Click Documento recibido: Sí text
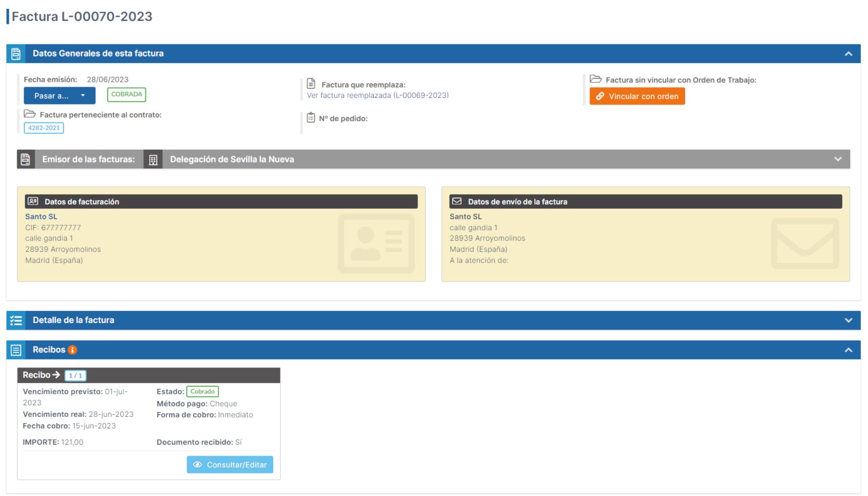 (199, 442)
